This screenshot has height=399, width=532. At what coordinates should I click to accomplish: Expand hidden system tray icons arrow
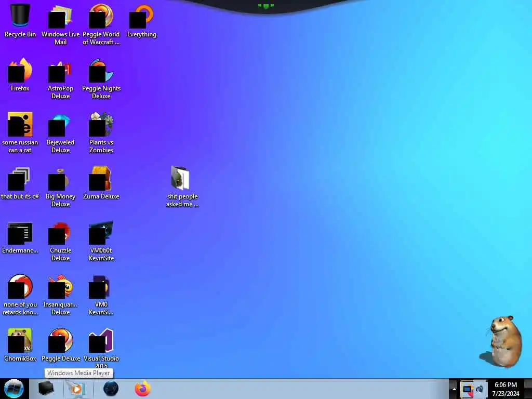click(454, 389)
